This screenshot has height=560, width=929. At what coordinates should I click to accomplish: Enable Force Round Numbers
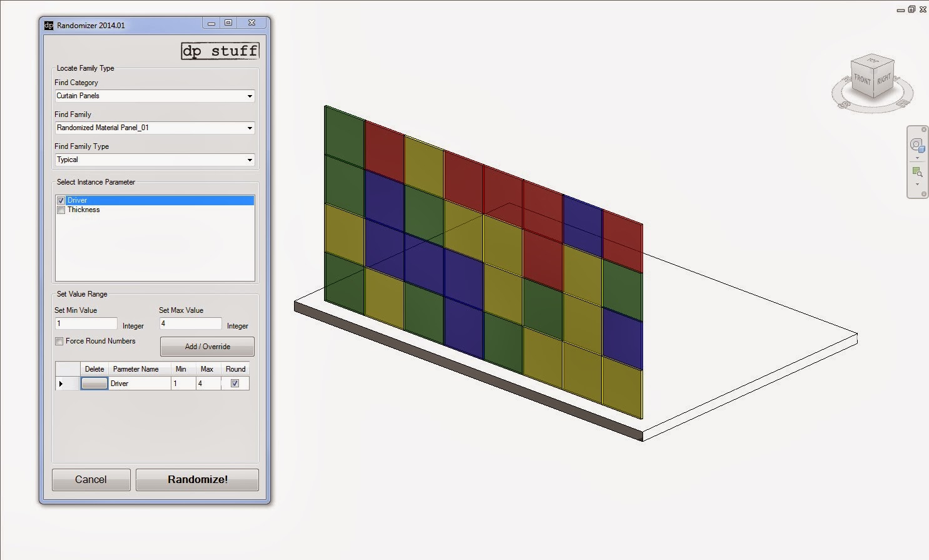pos(59,341)
